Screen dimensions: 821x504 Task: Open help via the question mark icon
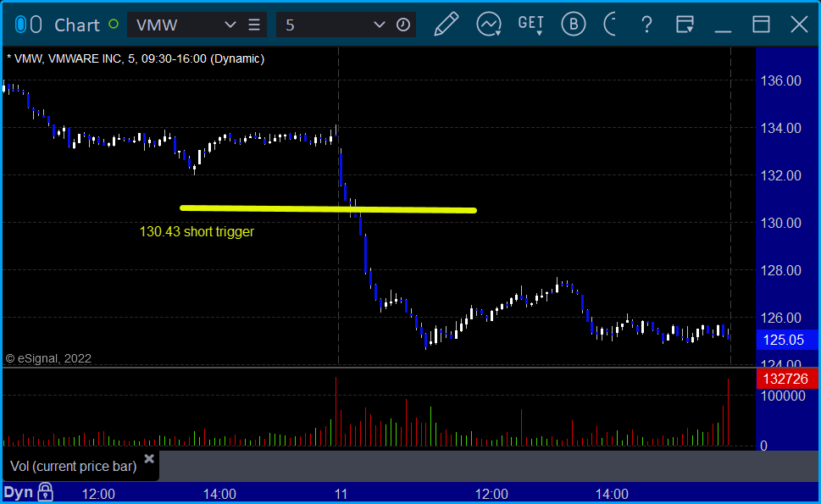point(646,25)
